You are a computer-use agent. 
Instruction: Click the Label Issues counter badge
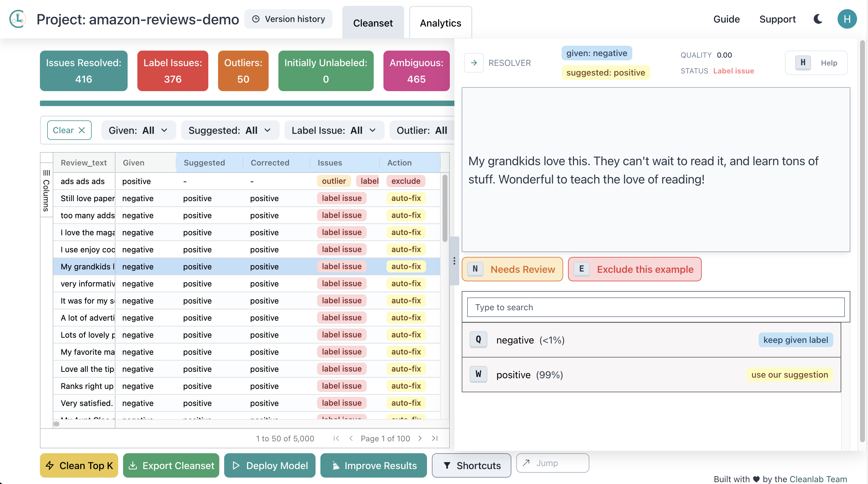173,70
